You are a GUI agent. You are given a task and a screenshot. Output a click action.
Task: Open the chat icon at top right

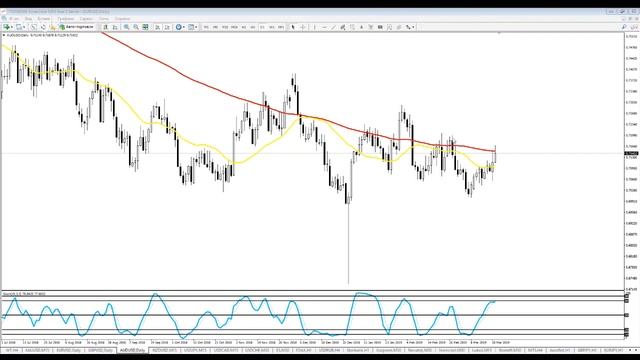634,27
